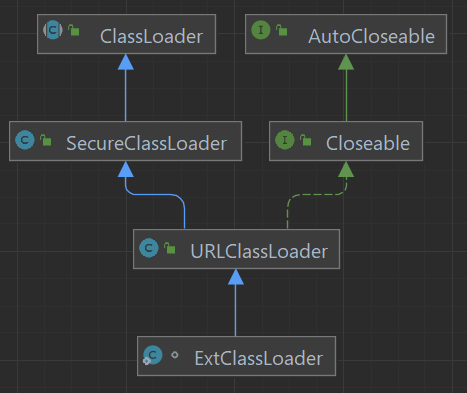467x393 pixels.
Task: Select the Closeable diagram node
Action: (346, 141)
